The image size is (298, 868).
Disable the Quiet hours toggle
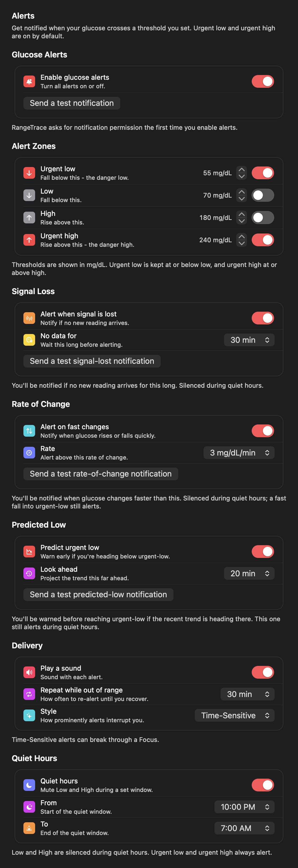click(263, 785)
